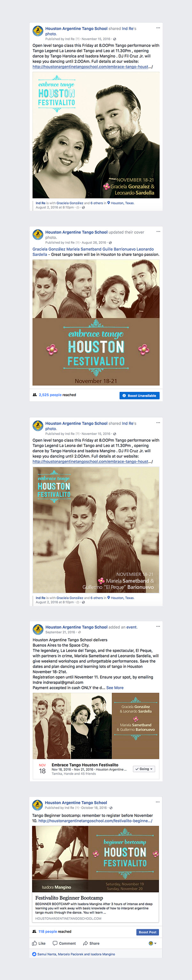
Task: Open the options ellipsis on the first post
Action: click(x=158, y=28)
